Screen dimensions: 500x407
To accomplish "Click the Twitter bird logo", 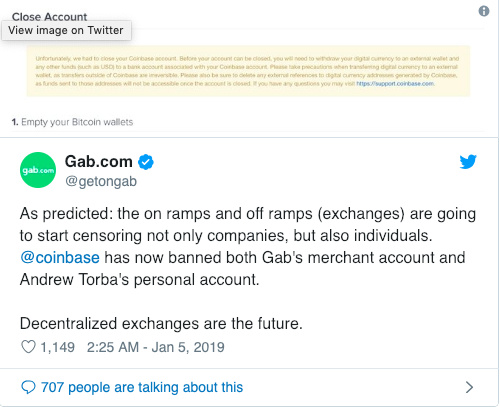I will (468, 162).
